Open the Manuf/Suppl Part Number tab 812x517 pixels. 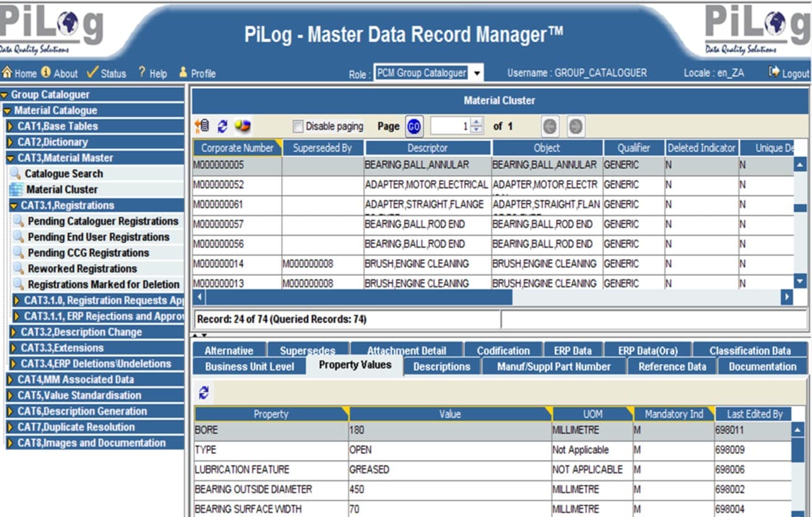[x=554, y=366]
